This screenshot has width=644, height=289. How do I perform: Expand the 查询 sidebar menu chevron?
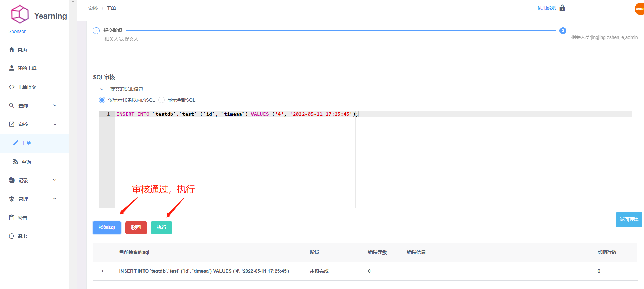point(55,106)
